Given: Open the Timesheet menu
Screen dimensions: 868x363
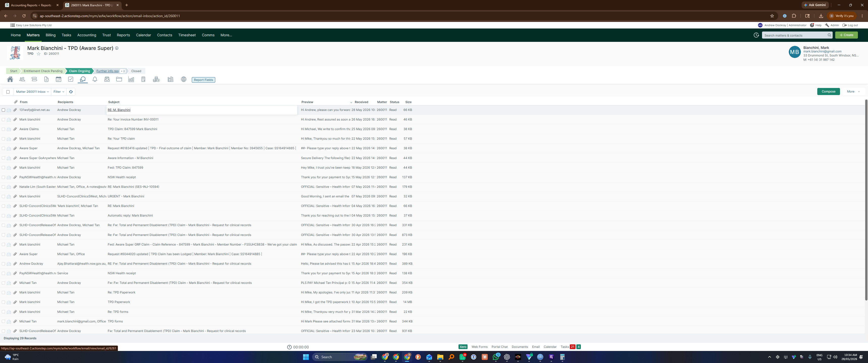Looking at the screenshot, I should (187, 35).
